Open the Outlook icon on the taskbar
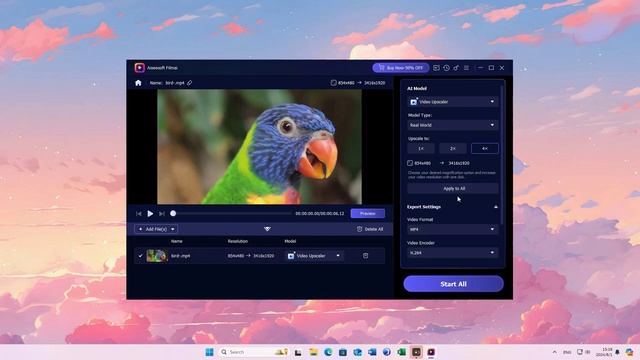This screenshot has height=360, width=640. click(358, 352)
